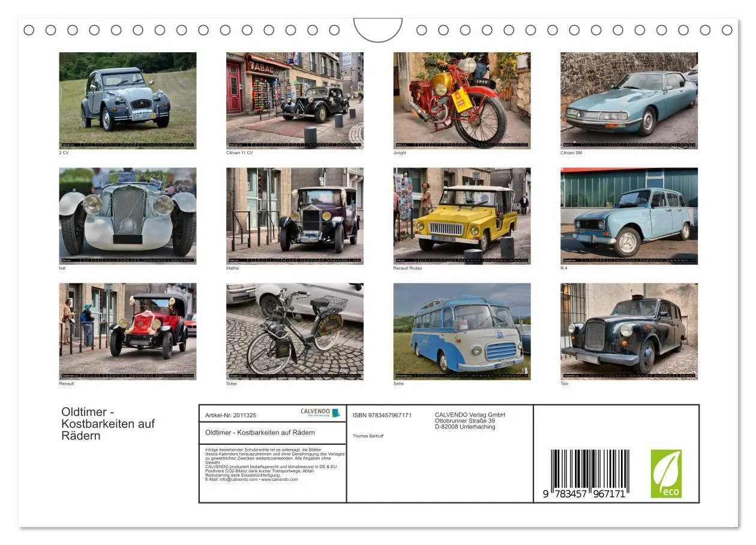Click the 2 CV car thumbnail
This screenshot has width=756, height=545.
[127, 100]
